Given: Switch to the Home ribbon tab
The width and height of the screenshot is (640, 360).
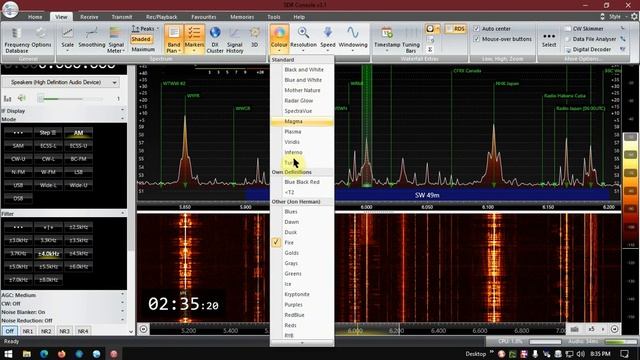Looking at the screenshot, I should coord(35,17).
